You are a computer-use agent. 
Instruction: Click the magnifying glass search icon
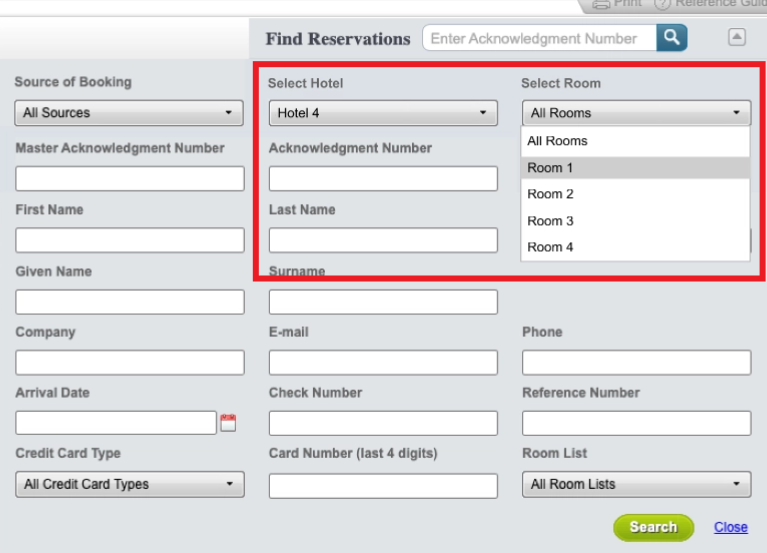672,38
